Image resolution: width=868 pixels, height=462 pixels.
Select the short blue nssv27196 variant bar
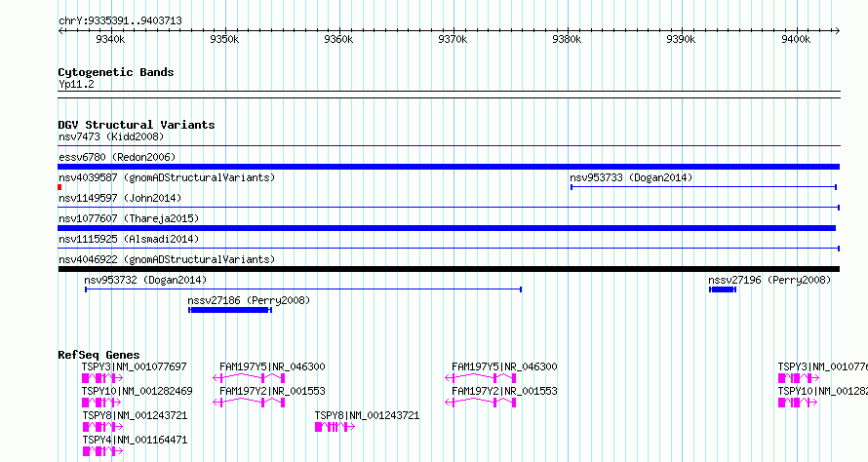pyautogui.click(x=723, y=289)
